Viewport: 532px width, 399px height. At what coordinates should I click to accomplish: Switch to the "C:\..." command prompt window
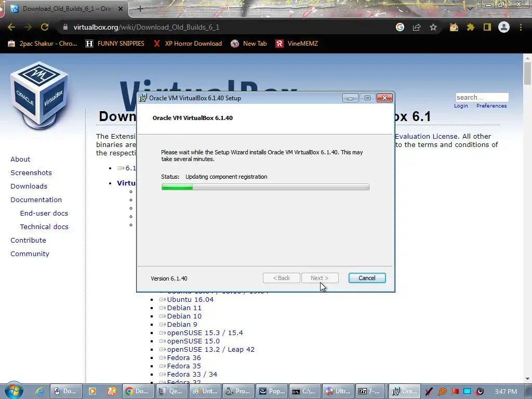point(304,391)
